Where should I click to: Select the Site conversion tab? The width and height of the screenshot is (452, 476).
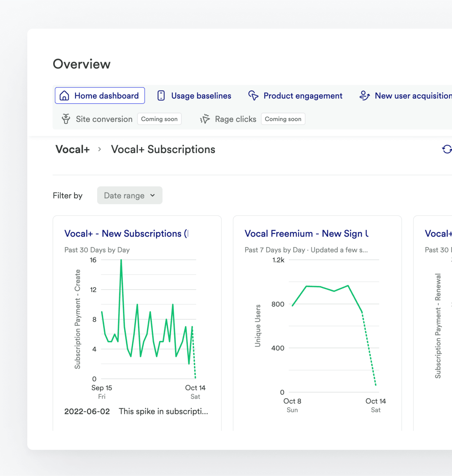(x=104, y=119)
